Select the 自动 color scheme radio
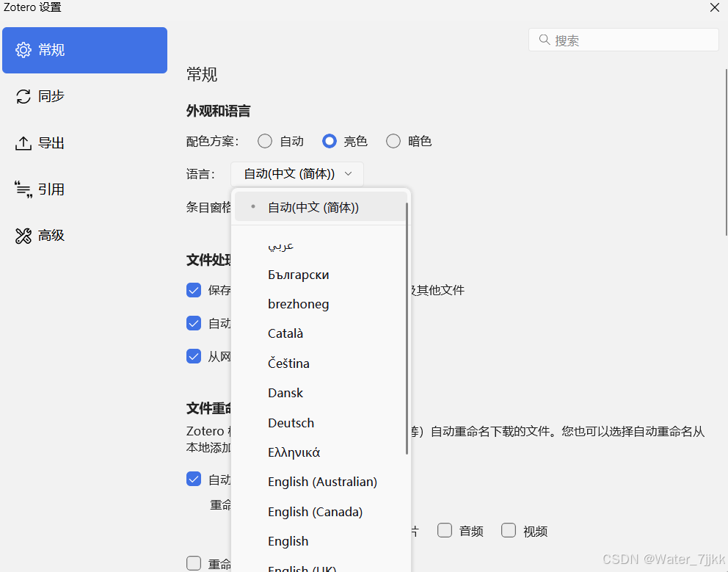 (x=265, y=141)
